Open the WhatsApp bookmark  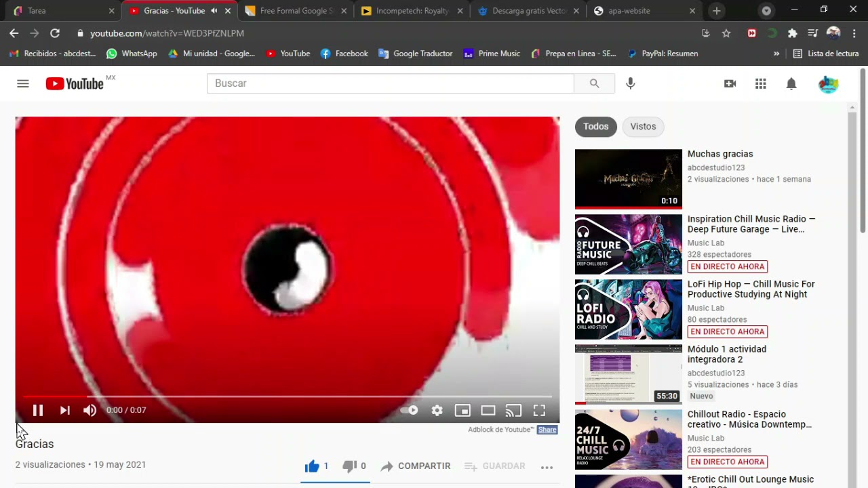(132, 54)
